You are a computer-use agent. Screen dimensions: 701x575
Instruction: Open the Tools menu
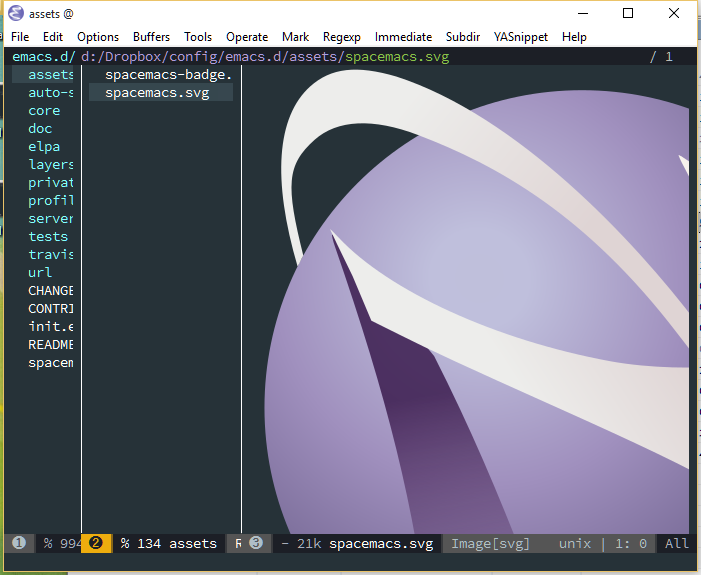click(x=198, y=37)
